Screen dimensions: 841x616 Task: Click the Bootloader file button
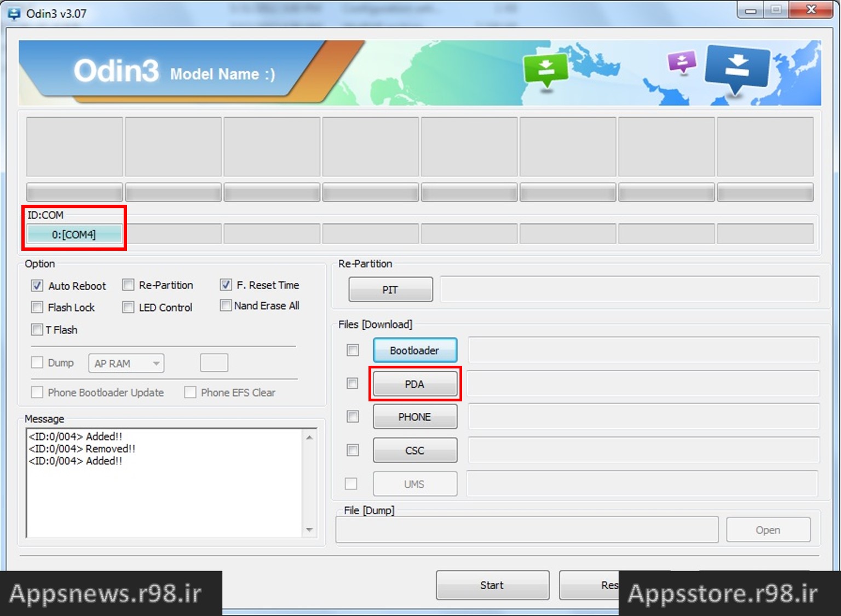[x=415, y=350]
